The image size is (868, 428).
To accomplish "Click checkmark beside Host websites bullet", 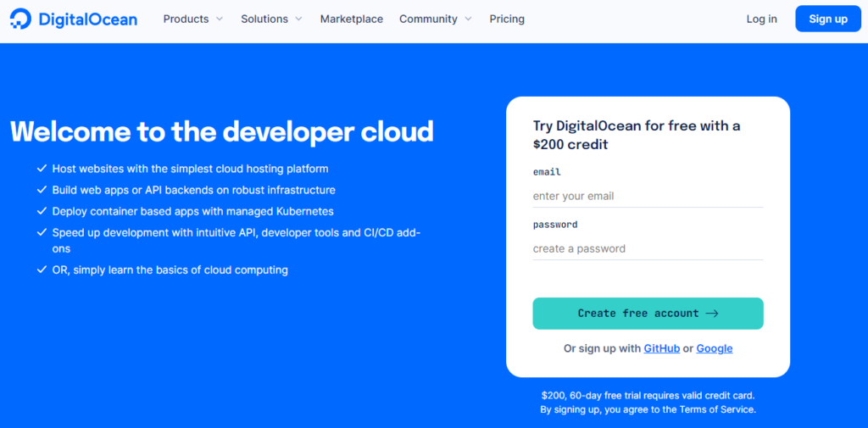I will pos(42,169).
